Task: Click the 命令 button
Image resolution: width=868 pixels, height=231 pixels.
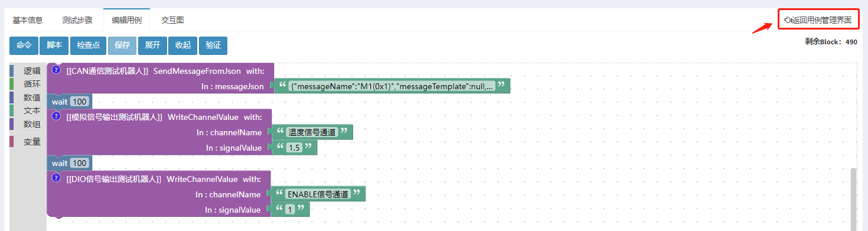Action: tap(24, 45)
